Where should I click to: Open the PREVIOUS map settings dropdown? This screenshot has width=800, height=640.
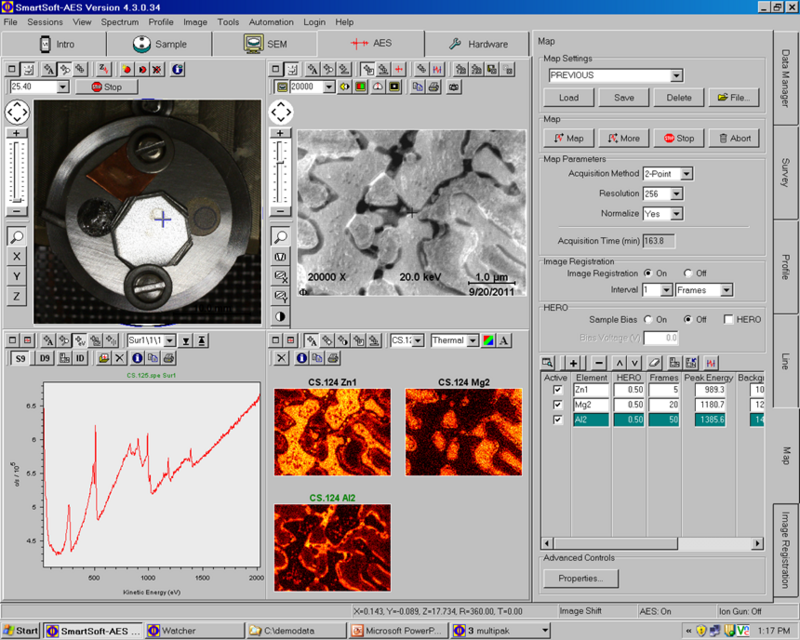(677, 75)
